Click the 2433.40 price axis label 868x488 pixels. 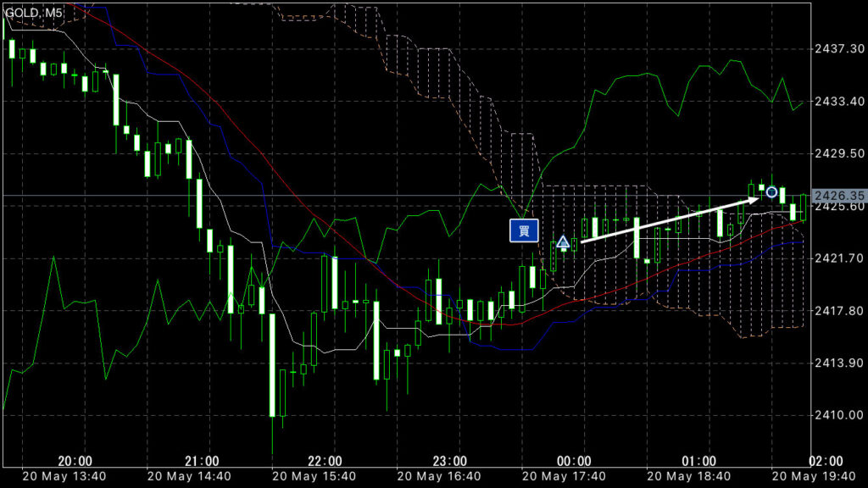coord(839,102)
